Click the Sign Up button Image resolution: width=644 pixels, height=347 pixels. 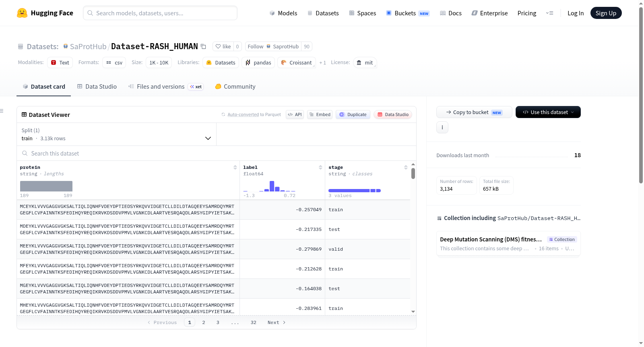point(606,13)
